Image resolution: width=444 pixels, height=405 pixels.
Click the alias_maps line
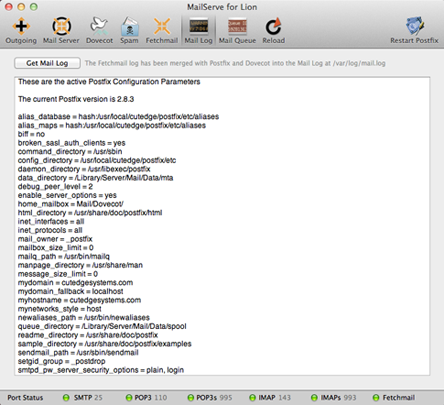[x=112, y=125]
